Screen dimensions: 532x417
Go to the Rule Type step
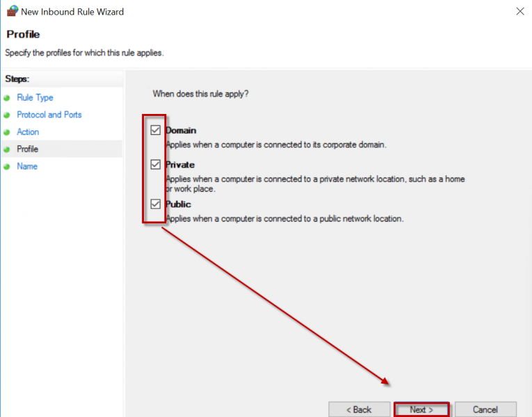(35, 98)
